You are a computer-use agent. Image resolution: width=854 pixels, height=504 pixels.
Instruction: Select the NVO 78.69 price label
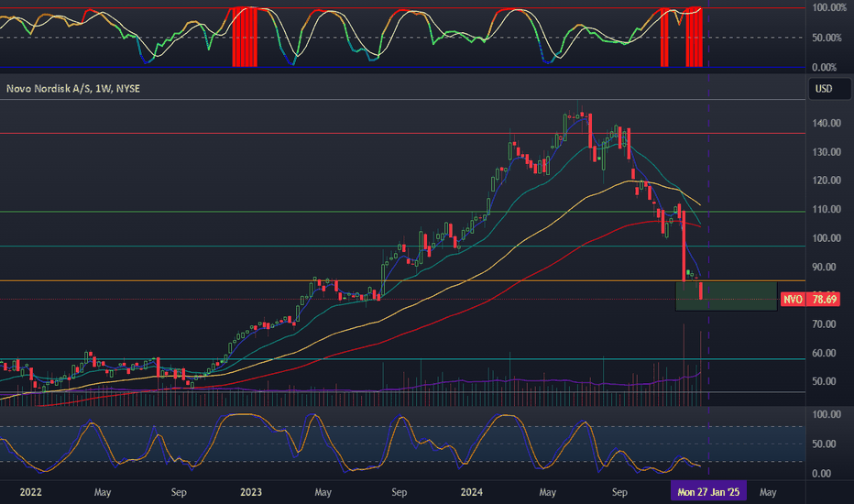(810, 299)
